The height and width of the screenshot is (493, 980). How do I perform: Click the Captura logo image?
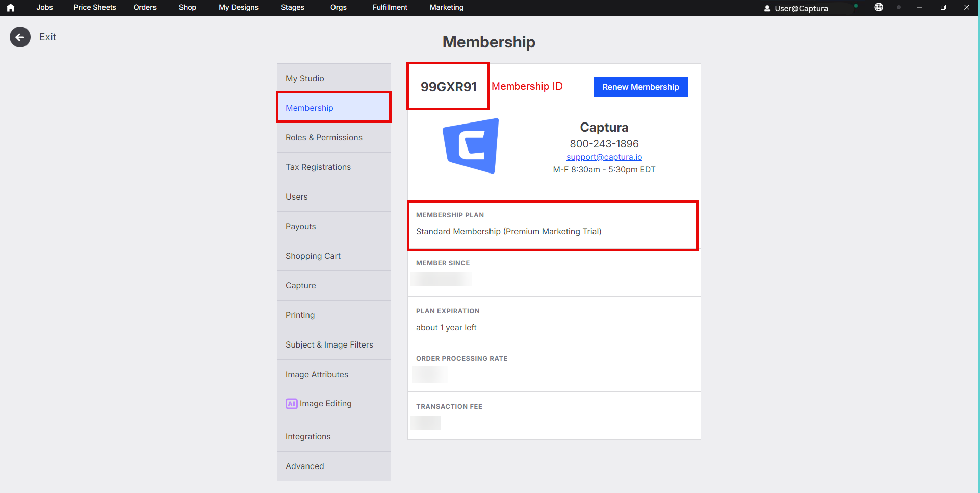tap(471, 146)
